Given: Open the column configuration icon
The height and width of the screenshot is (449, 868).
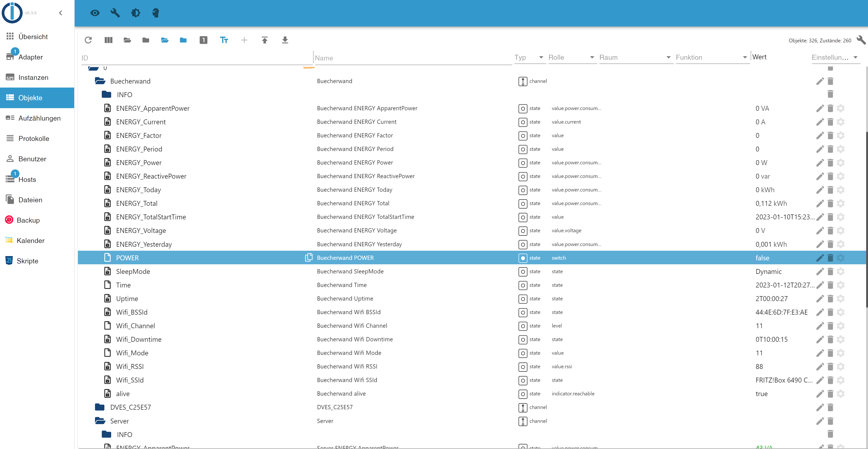Looking at the screenshot, I should [108, 40].
